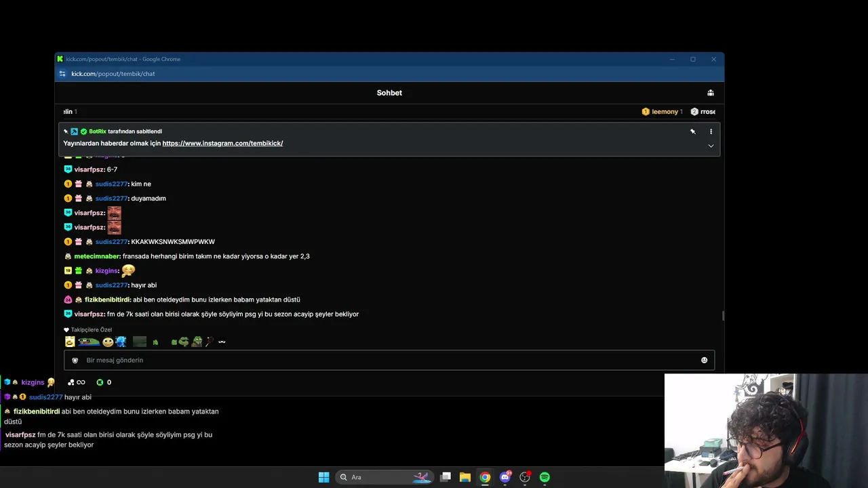This screenshot has width=868, height=488.
Task: Open Spotify from the taskbar
Action: pyautogui.click(x=545, y=477)
